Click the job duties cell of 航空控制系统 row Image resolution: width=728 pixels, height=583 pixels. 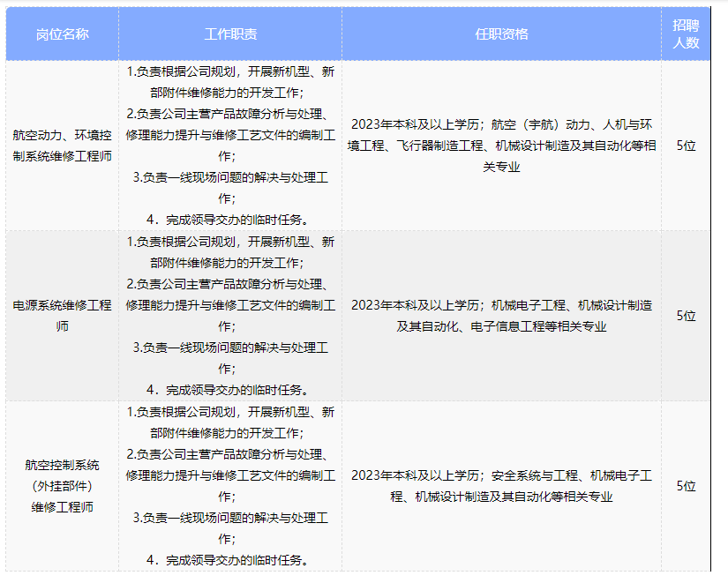[230, 486]
